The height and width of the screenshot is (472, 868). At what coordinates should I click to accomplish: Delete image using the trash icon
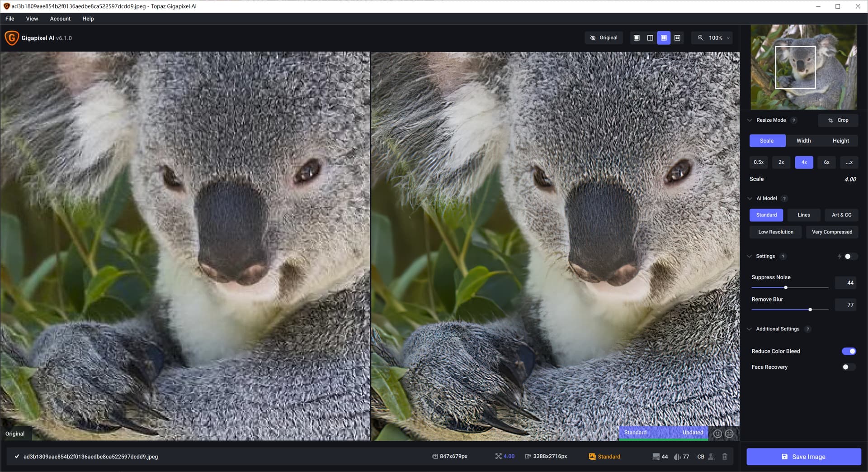click(725, 457)
